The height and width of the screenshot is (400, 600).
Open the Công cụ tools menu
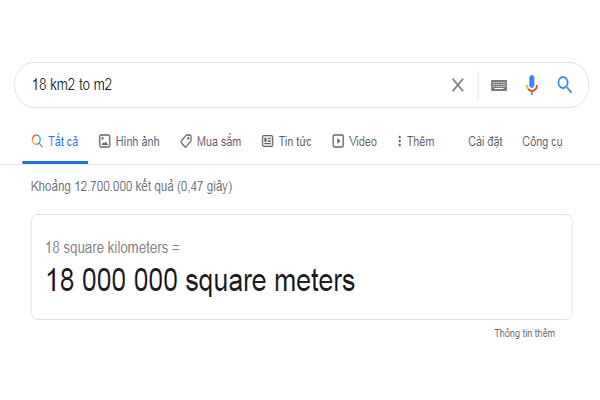542,141
